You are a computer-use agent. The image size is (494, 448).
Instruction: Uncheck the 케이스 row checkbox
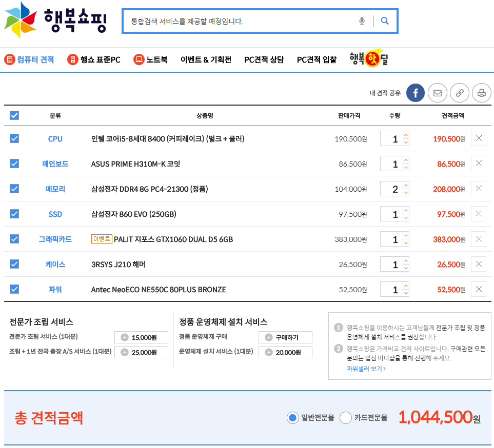[x=14, y=264]
